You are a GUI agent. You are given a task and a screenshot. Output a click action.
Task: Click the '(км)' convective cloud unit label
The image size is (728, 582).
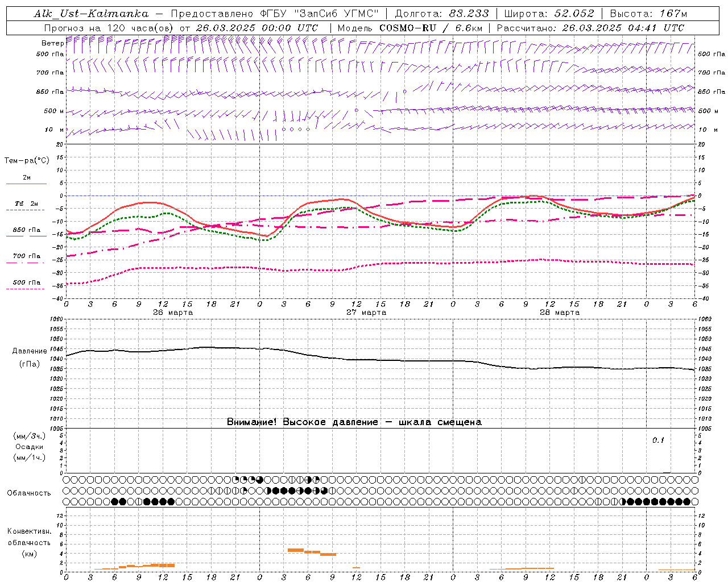30,553
